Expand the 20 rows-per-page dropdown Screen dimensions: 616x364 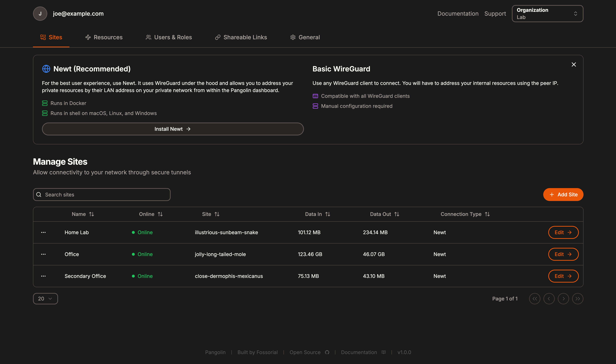(x=45, y=299)
